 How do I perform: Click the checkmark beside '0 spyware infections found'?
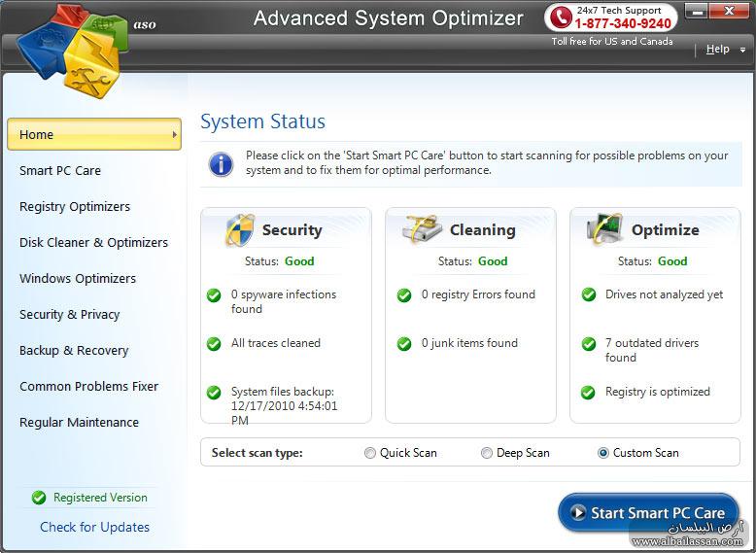(214, 295)
